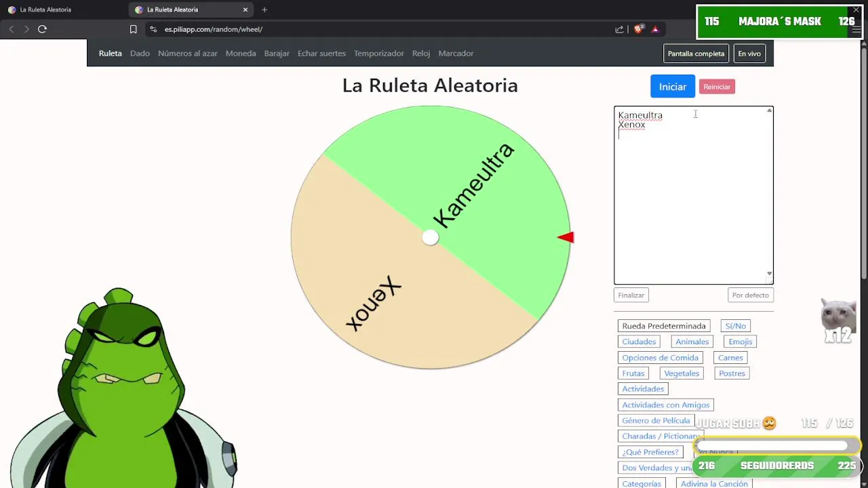Image resolution: width=868 pixels, height=488 pixels.
Task: Open the Ruleta menu item
Action: point(111,54)
